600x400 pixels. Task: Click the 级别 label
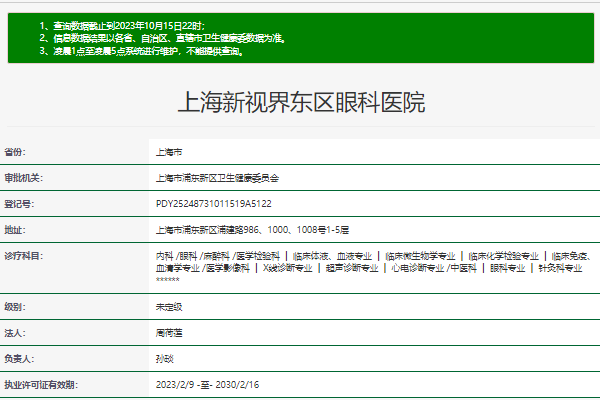click(15, 307)
